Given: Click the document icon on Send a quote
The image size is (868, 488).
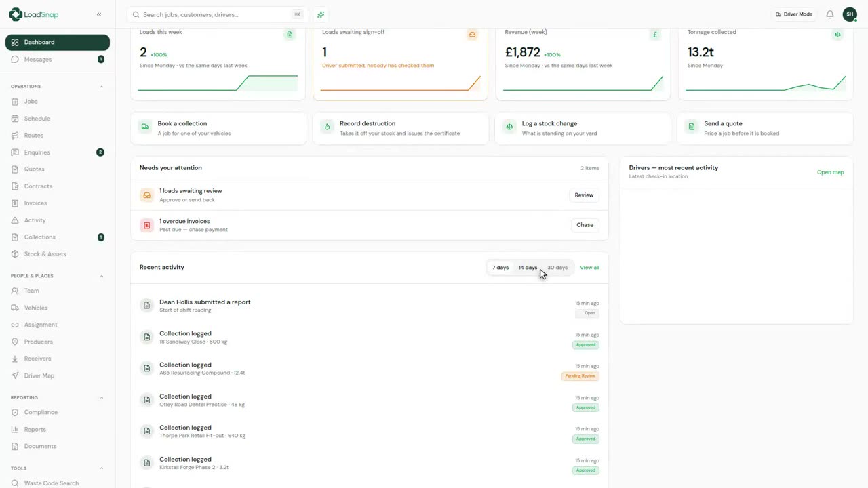Looking at the screenshot, I should coord(691,127).
